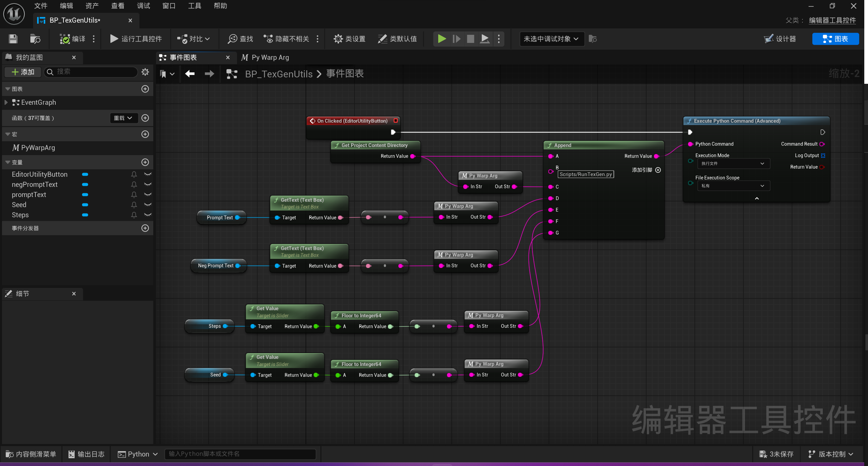Add a new function
The image size is (868, 466).
coord(145,118)
